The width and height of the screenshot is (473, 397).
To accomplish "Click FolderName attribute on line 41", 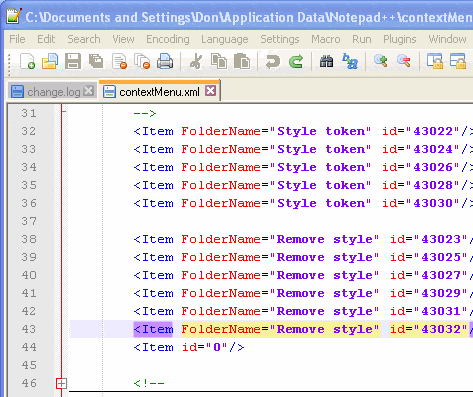I will [x=221, y=293].
